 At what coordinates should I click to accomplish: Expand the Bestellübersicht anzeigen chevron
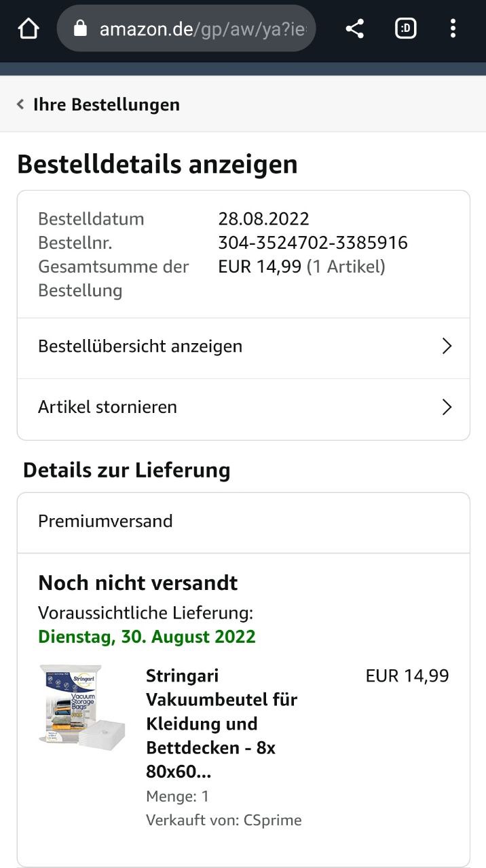pos(447,347)
